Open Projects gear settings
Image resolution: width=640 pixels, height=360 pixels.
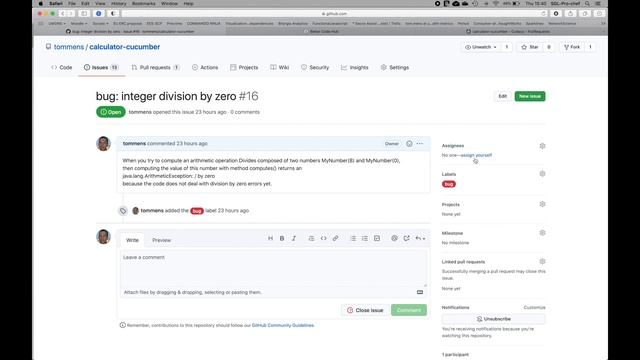[x=542, y=204]
